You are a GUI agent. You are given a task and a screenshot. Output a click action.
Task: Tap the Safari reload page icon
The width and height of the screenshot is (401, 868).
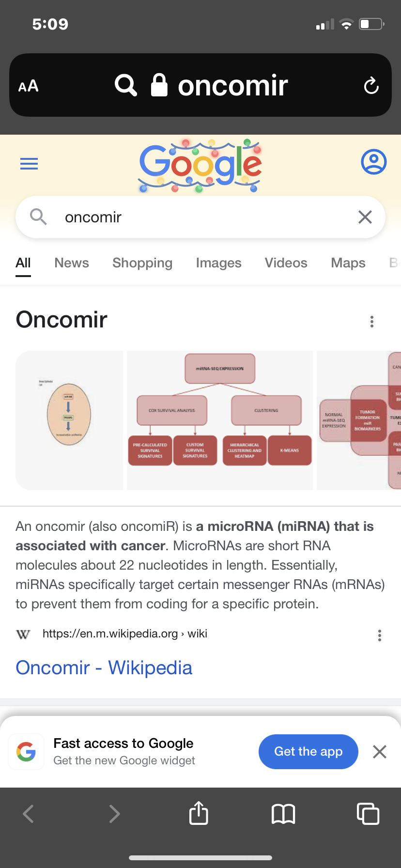[x=371, y=86]
